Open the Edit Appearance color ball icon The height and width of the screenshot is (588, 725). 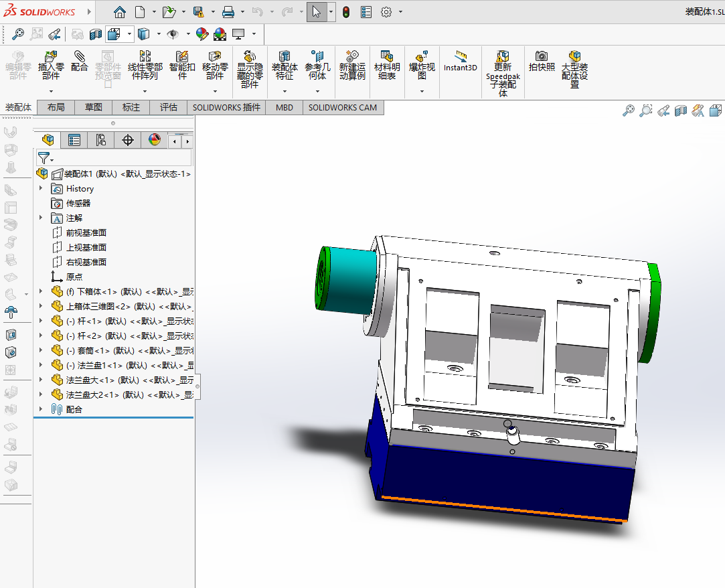coord(202,34)
